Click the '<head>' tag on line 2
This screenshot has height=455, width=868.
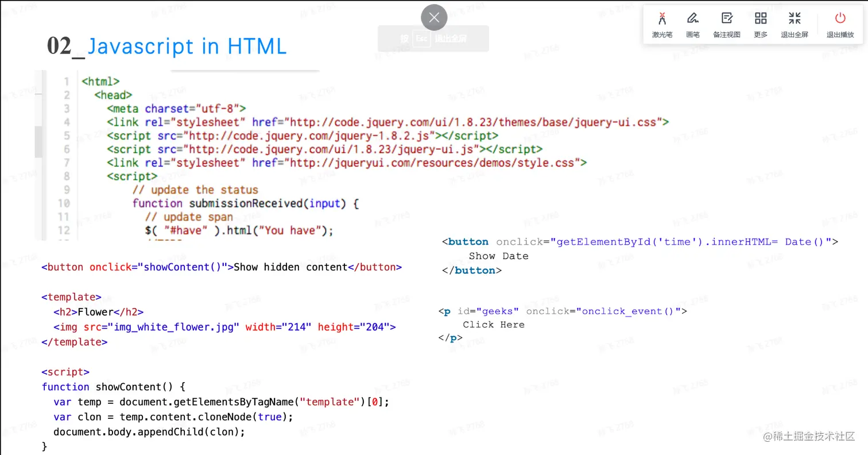[113, 95]
